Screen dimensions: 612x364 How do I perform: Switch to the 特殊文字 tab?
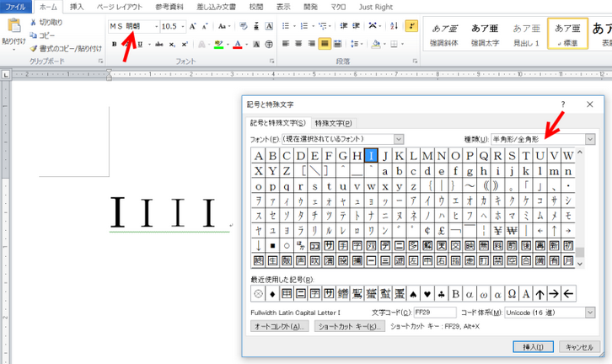(x=333, y=123)
